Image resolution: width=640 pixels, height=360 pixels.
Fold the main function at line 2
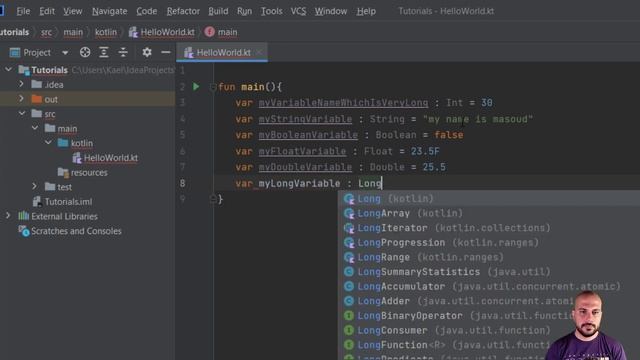click(x=213, y=87)
